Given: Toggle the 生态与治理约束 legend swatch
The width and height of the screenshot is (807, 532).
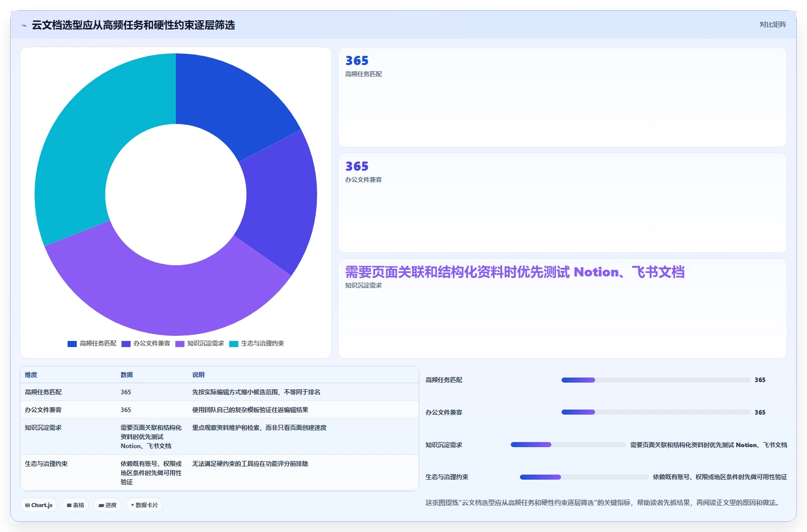Looking at the screenshot, I should [x=234, y=343].
